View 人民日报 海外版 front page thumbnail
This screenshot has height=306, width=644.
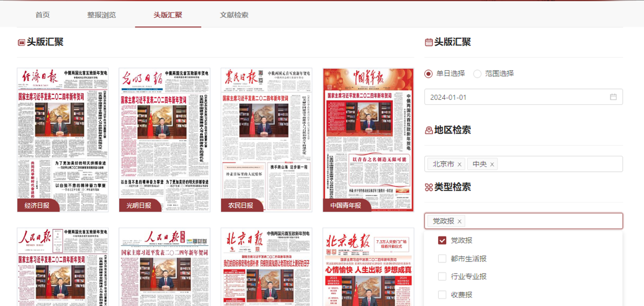[164, 267]
